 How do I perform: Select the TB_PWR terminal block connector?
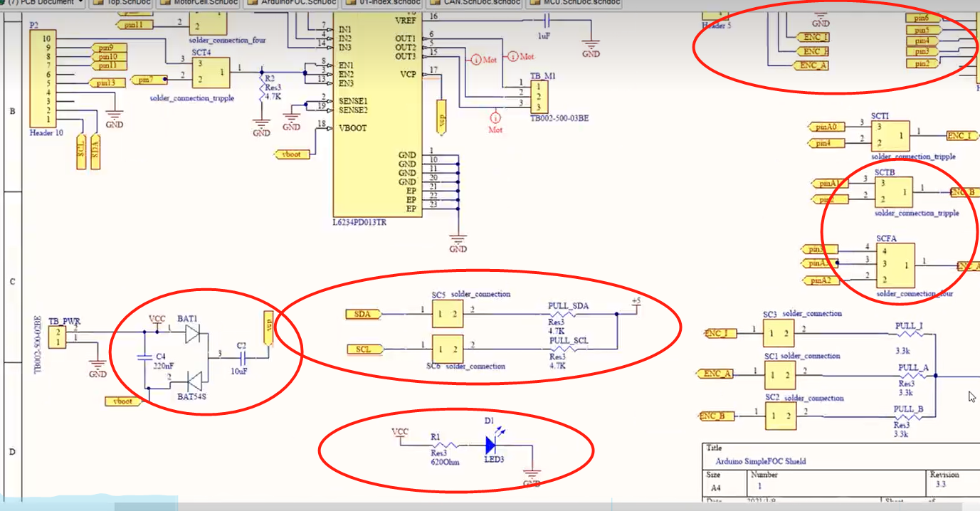tap(58, 339)
